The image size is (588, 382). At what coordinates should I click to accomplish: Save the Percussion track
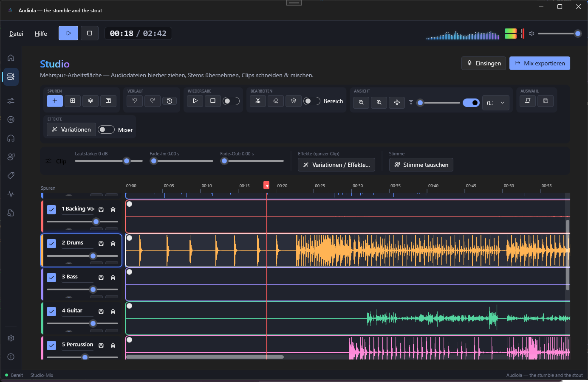(101, 345)
